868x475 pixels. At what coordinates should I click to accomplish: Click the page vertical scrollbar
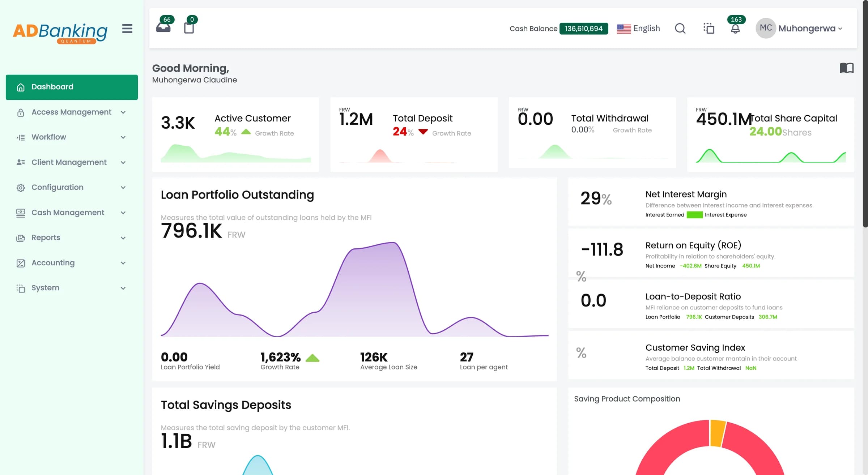[x=865, y=114]
